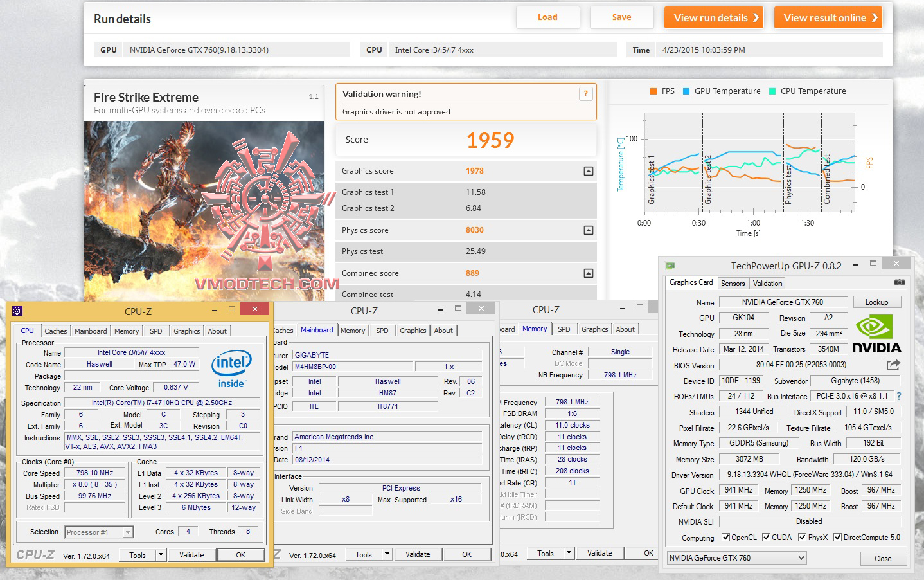Toggle the CUDA checkbox
The width and height of the screenshot is (924, 580).
766,538
